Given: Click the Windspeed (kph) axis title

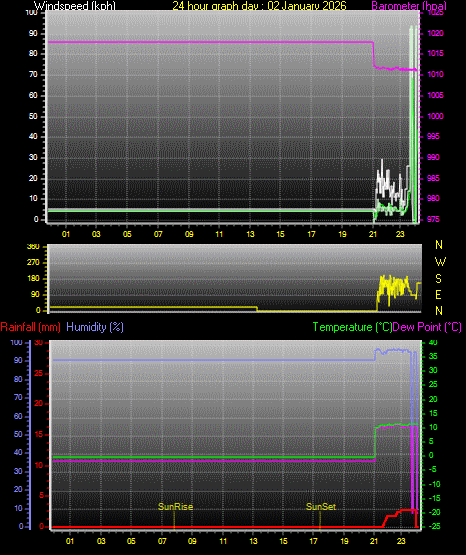Looking at the screenshot, I should coord(75,5).
